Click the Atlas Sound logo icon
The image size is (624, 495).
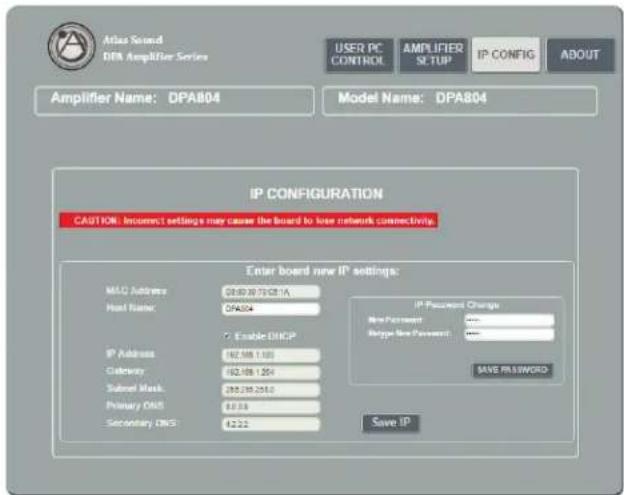72,46
